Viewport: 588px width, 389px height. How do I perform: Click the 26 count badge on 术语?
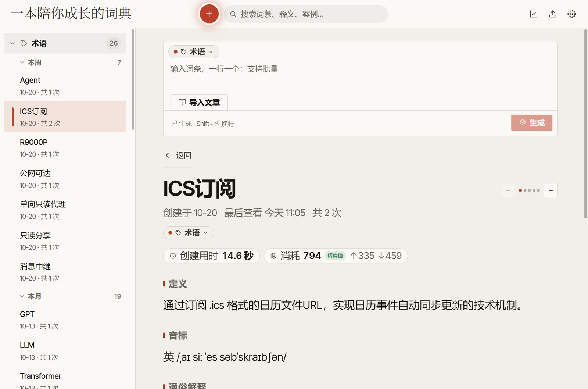(x=114, y=43)
